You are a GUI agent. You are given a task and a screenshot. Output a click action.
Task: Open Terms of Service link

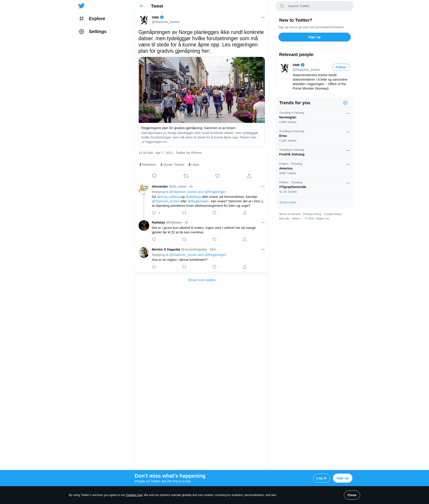point(289,214)
